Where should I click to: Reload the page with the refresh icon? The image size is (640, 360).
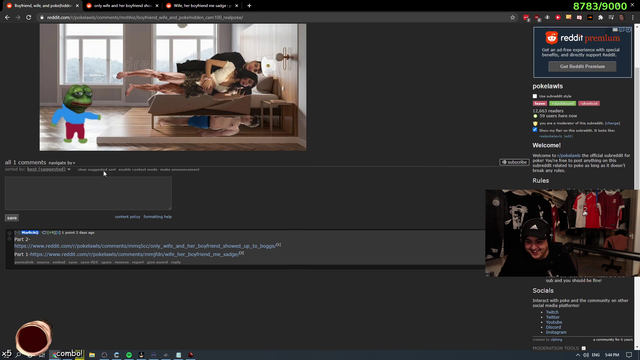[29, 18]
